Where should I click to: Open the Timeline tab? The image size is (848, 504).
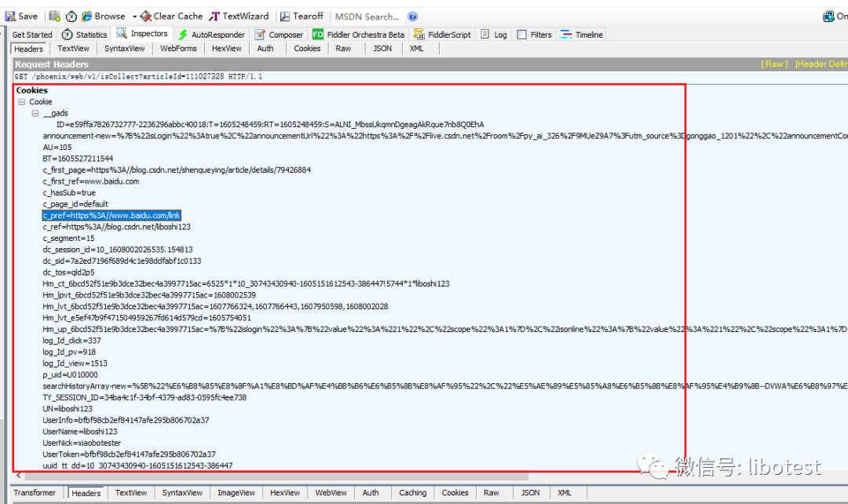point(582,35)
